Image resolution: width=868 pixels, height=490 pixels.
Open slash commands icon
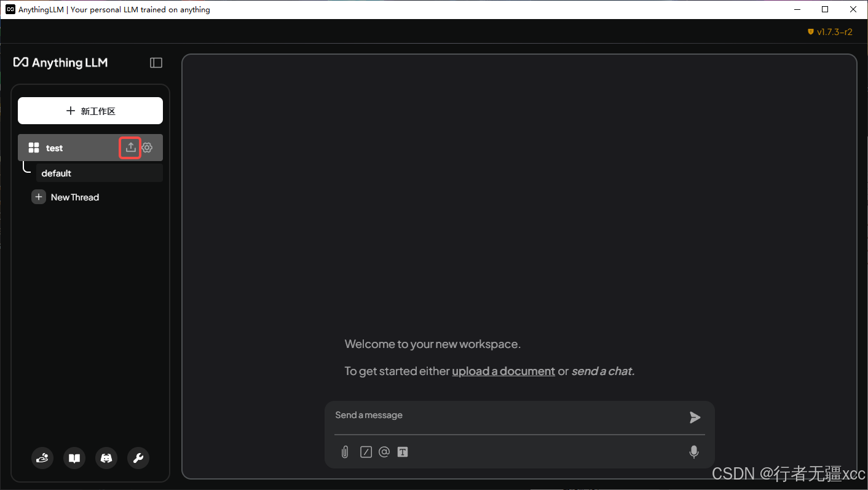366,452
